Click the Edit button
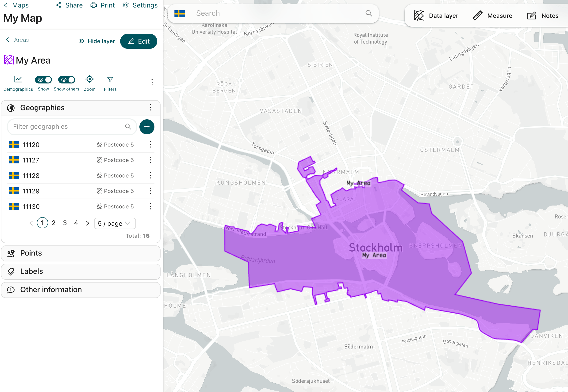 139,41
